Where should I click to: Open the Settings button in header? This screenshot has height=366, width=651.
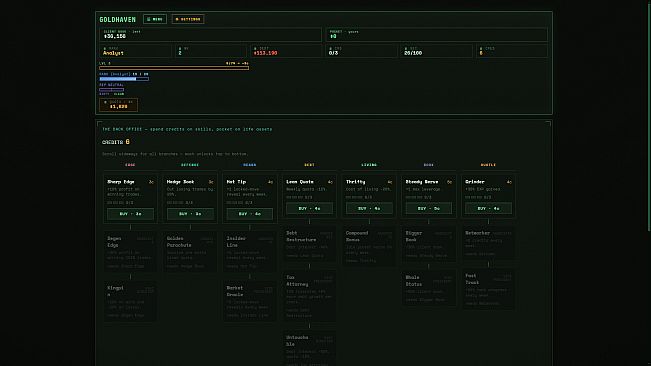click(x=188, y=19)
